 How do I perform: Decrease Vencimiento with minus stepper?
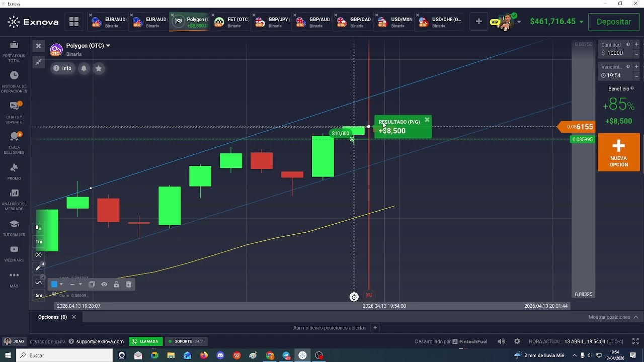click(x=636, y=76)
